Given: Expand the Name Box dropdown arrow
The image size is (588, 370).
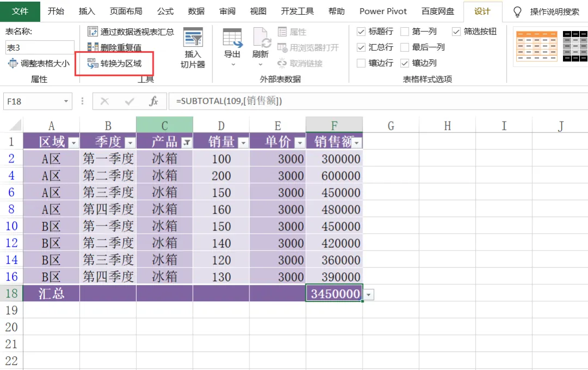Looking at the screenshot, I should coord(66,101).
